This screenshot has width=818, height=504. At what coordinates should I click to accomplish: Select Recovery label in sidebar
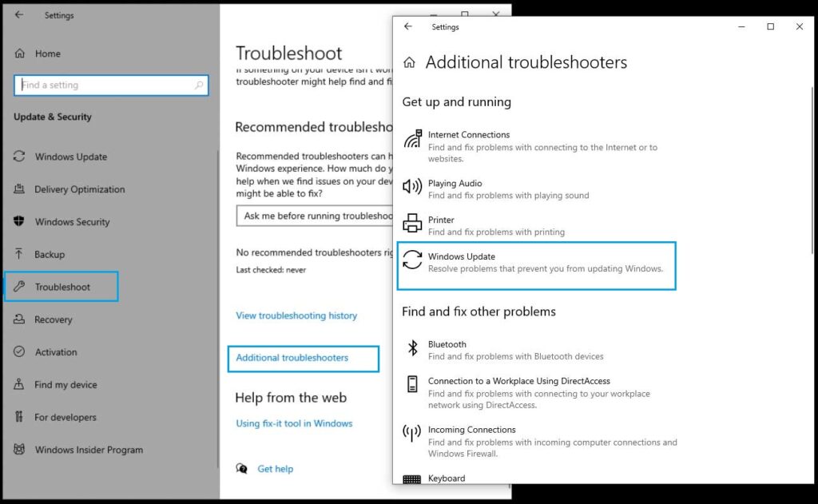pyautogui.click(x=54, y=319)
